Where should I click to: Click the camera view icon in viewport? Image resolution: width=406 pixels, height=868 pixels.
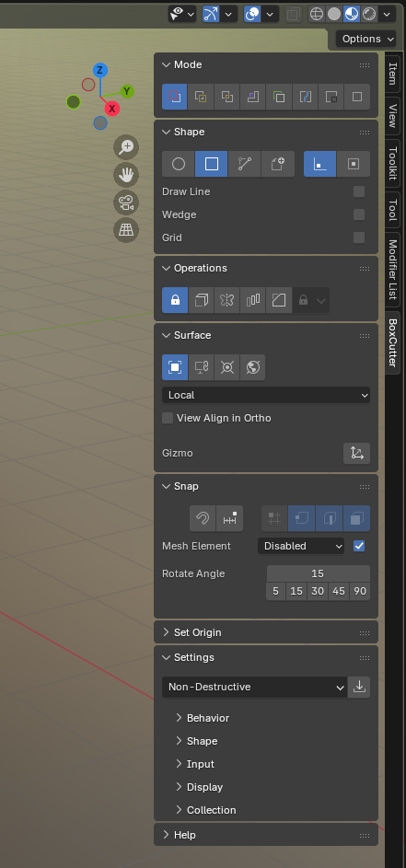[x=126, y=202]
